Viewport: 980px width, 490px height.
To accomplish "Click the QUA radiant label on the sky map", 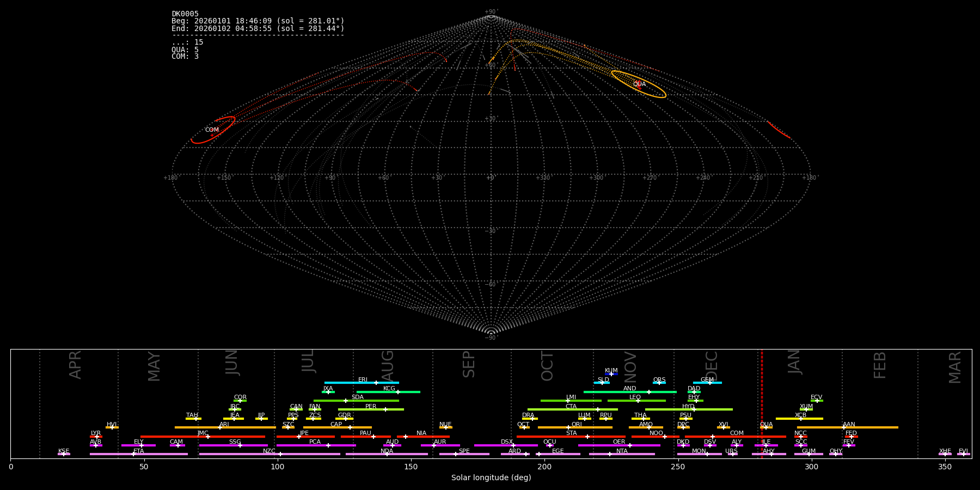I will (639, 84).
